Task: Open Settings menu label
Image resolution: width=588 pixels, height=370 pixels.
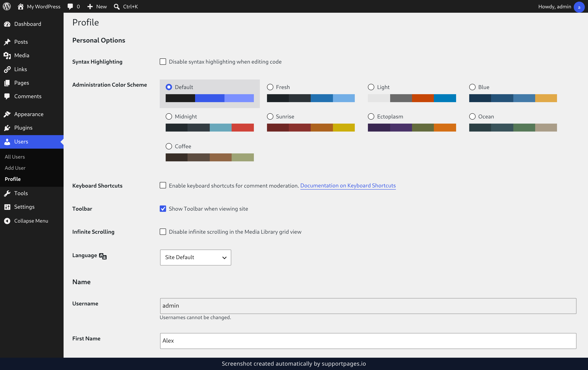Action: click(x=24, y=207)
